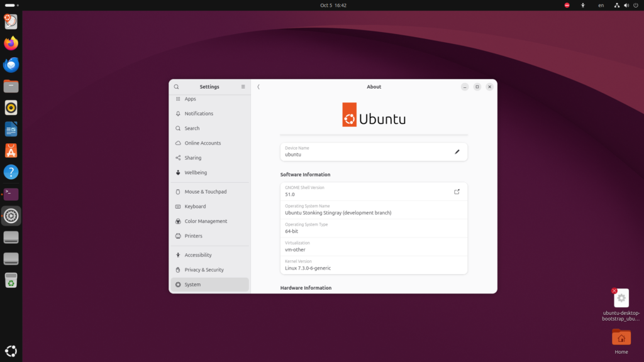Open the Printers settings panel

pos(209,236)
